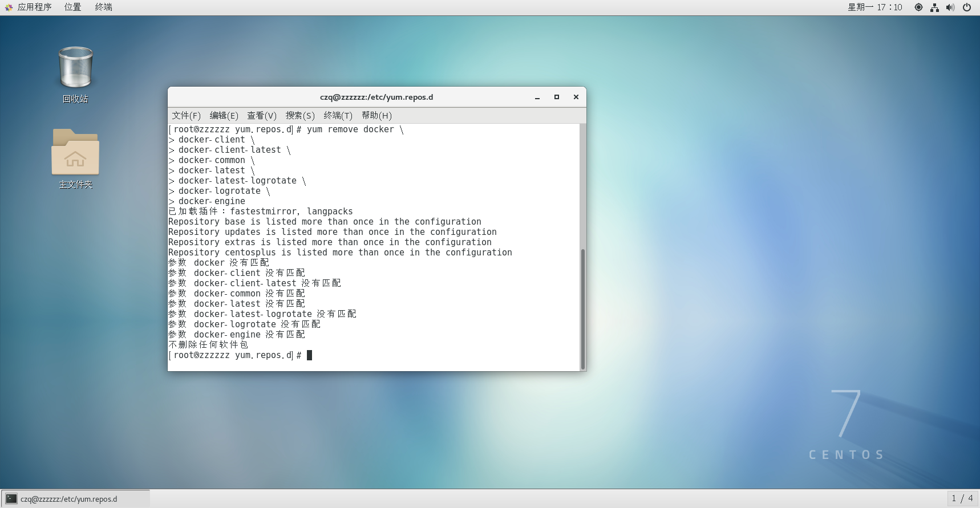Click 'Repository extras is listed more than once' line
This screenshot has width=980, height=508.
(x=330, y=242)
